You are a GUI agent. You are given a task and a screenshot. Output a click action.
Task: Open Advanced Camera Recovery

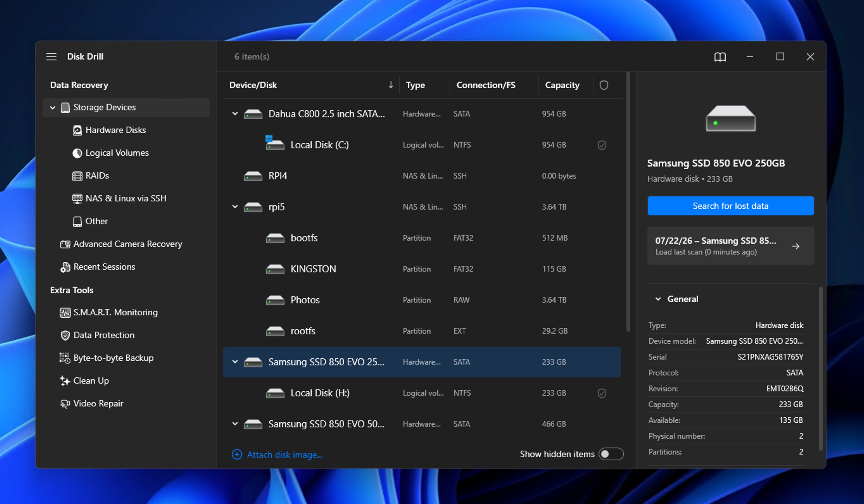(128, 244)
